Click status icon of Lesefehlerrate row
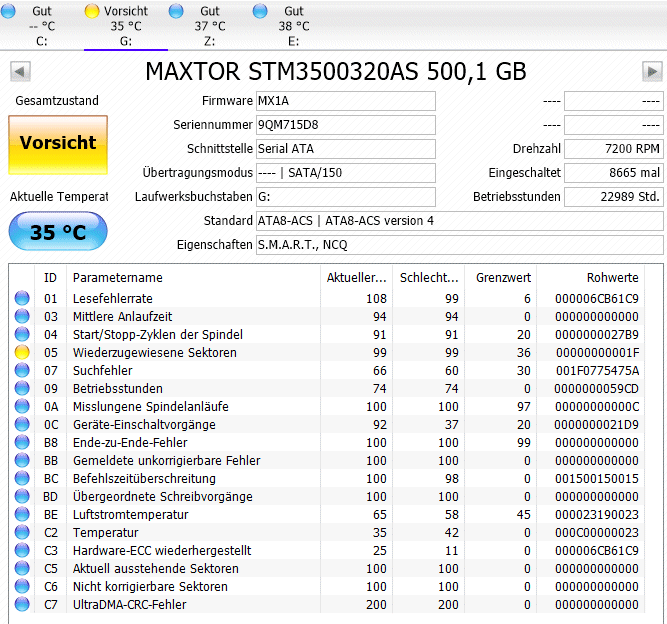667x624 pixels. 22,298
